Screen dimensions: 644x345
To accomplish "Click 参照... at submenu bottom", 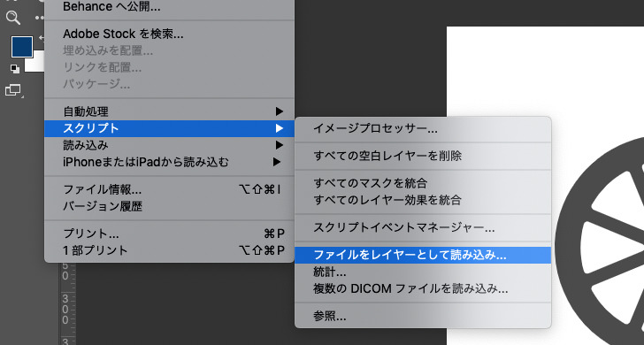I will click(x=423, y=317).
